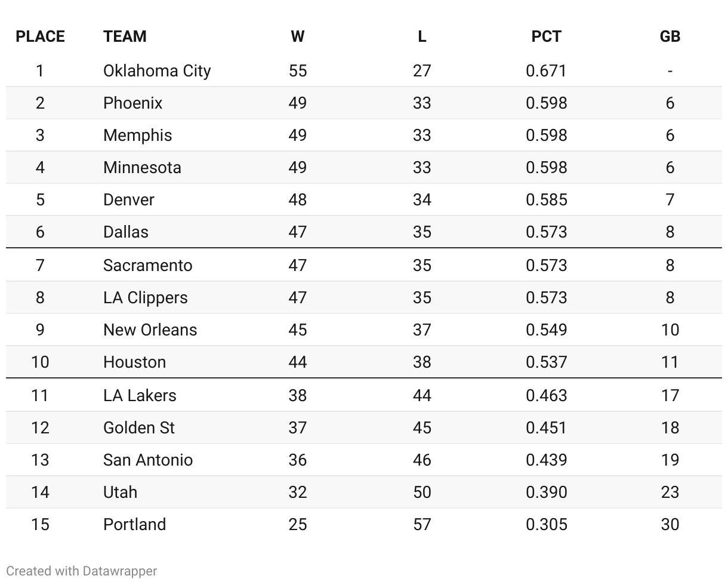Click Houston's games behind value of 11

point(670,362)
